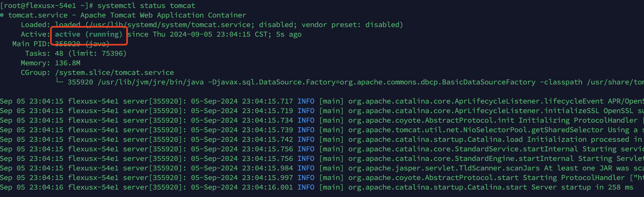
Task: Click INFO on the 23:04:15.717 log line
Action: click(306, 101)
